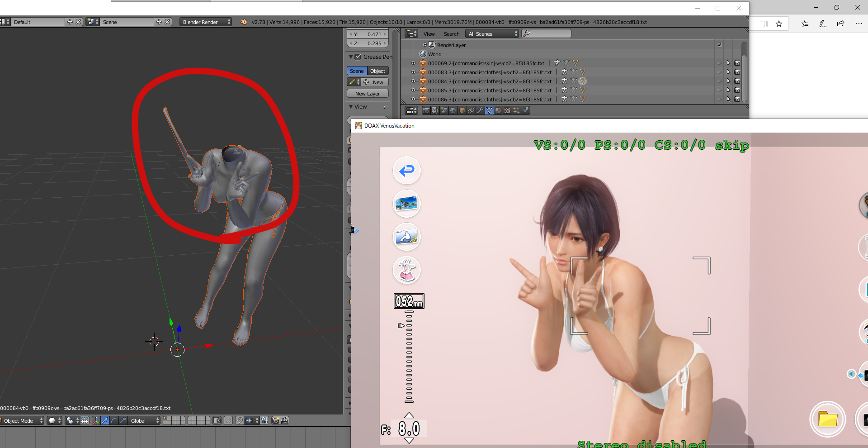Open the Texture properties tab (checker icon)
Image resolution: width=868 pixels, height=448 pixels.
click(507, 110)
